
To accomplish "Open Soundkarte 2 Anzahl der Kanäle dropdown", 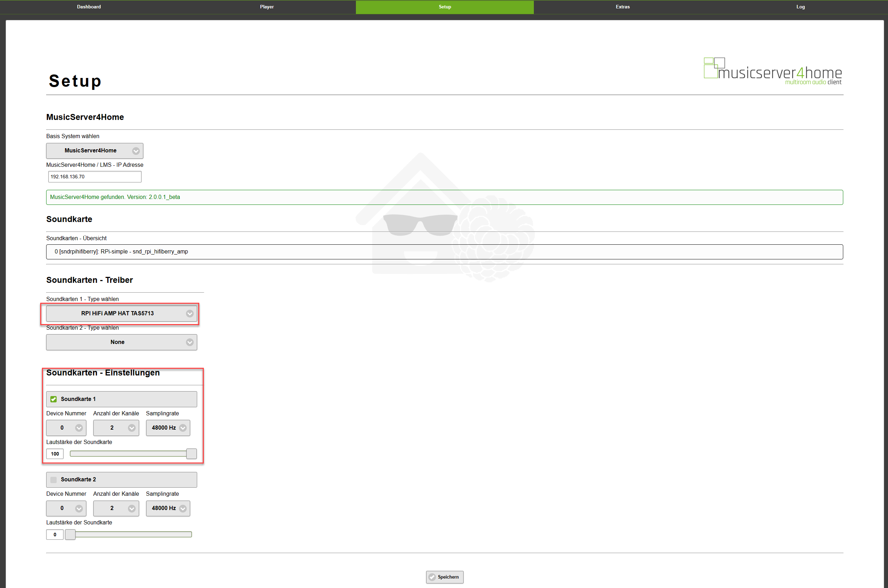I will click(x=116, y=508).
